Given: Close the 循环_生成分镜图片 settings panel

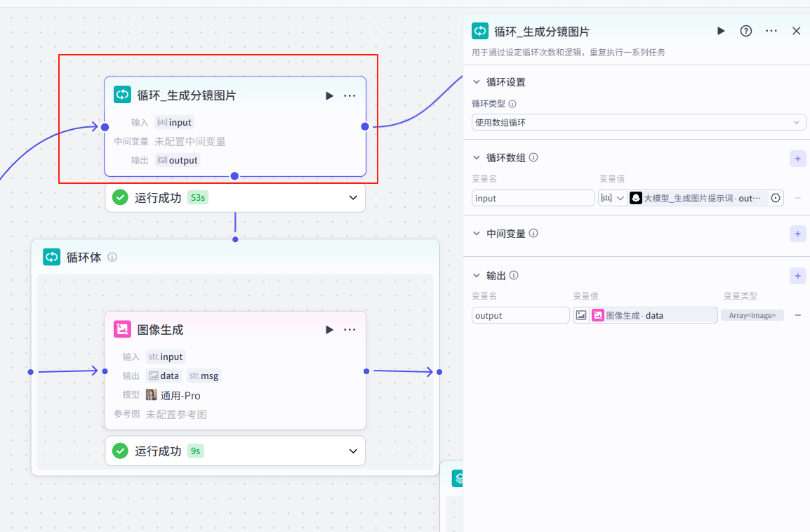Looking at the screenshot, I should point(796,31).
